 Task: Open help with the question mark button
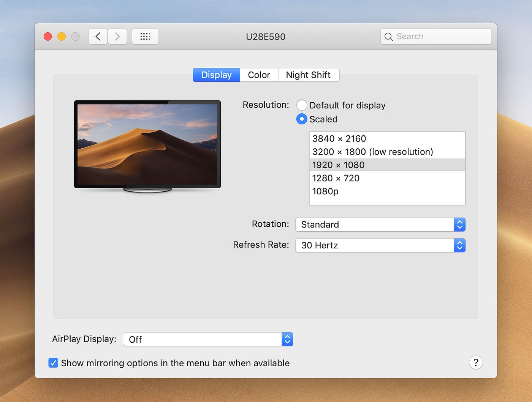pyautogui.click(x=476, y=362)
